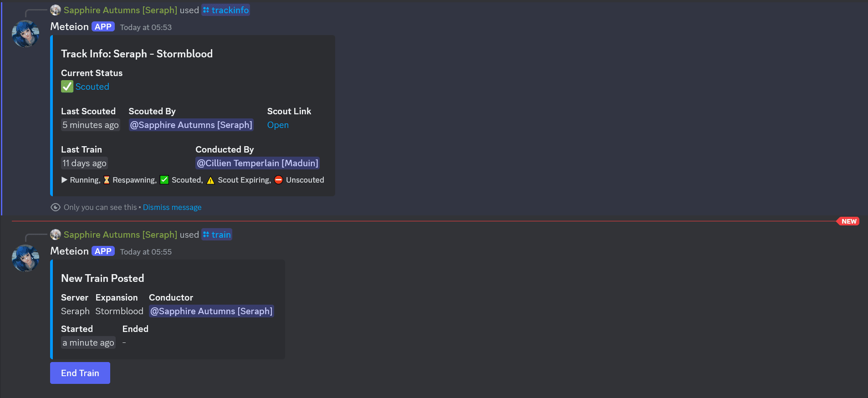Click the train slash command tag
The height and width of the screenshot is (398, 868).
coord(217,235)
